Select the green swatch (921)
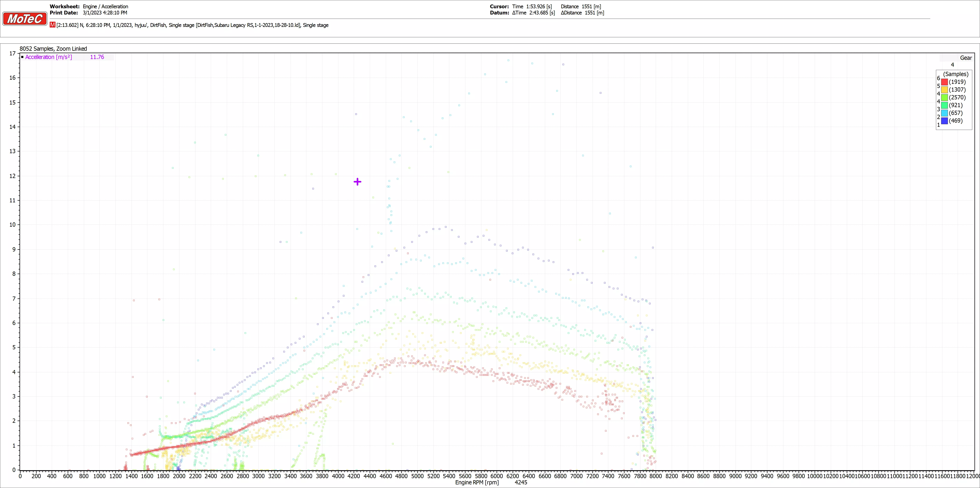 945,105
